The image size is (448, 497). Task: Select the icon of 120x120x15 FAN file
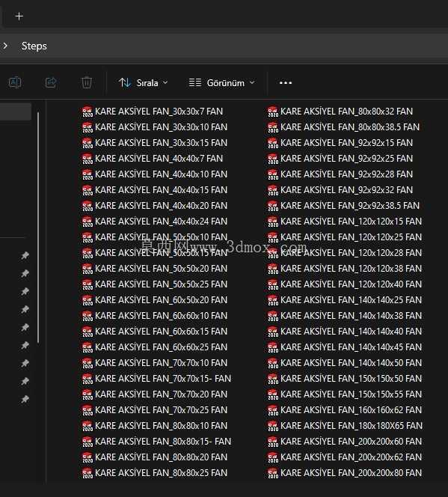pyautogui.click(x=273, y=222)
